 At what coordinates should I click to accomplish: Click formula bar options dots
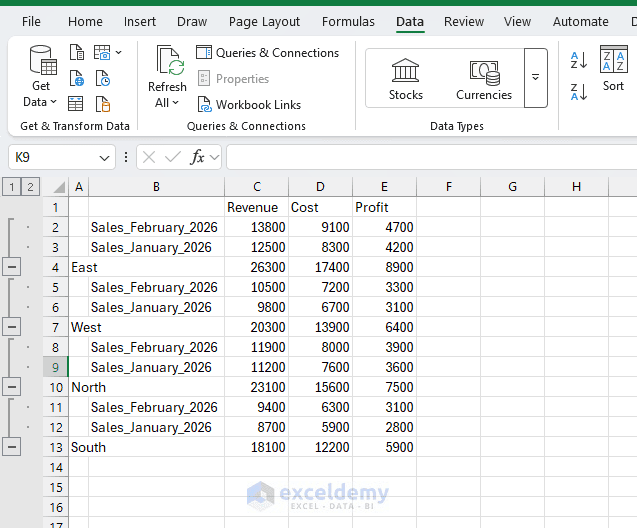(126, 157)
